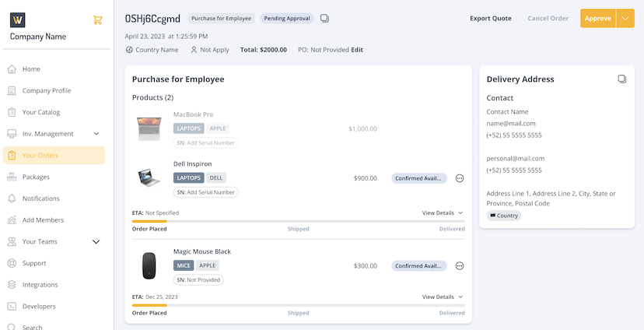The image size is (644, 330).
Task: Navigate to Integrations section
Action: [x=40, y=285]
